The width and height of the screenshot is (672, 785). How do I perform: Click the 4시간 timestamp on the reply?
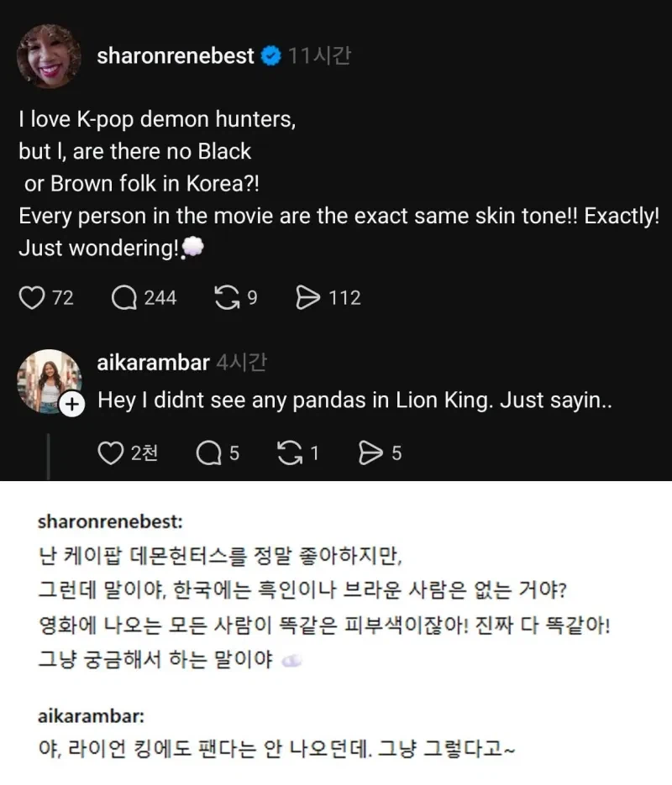pos(241,363)
